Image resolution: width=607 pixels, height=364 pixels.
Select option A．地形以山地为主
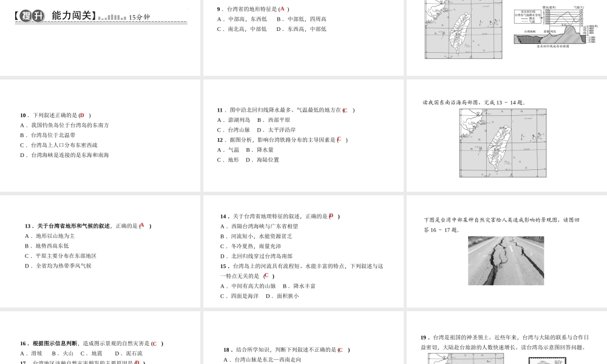[50, 236]
